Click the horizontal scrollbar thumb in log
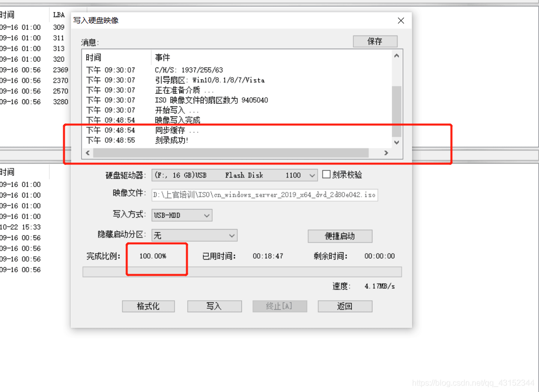The width and height of the screenshot is (539, 392). point(231,153)
